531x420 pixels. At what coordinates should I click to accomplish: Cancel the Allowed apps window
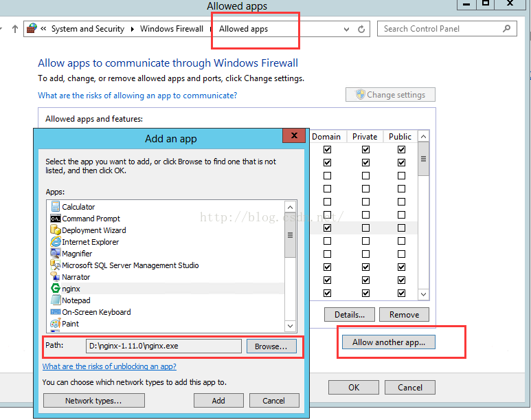click(410, 387)
